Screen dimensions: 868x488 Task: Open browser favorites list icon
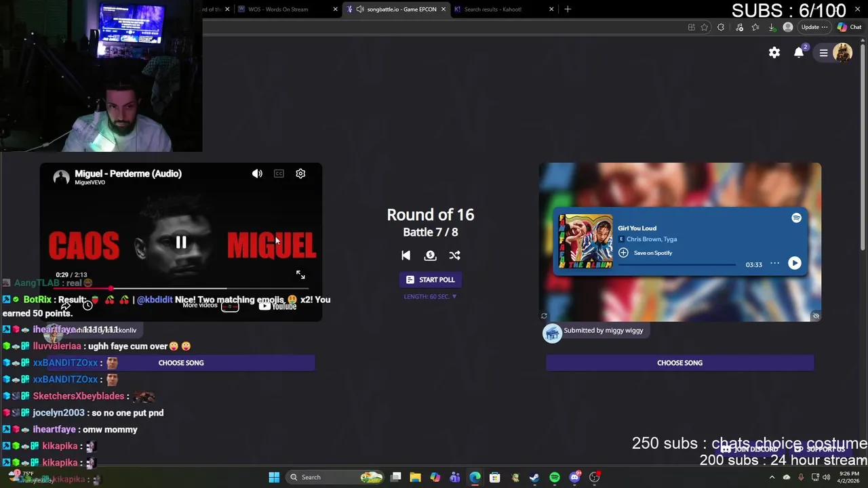[755, 27]
